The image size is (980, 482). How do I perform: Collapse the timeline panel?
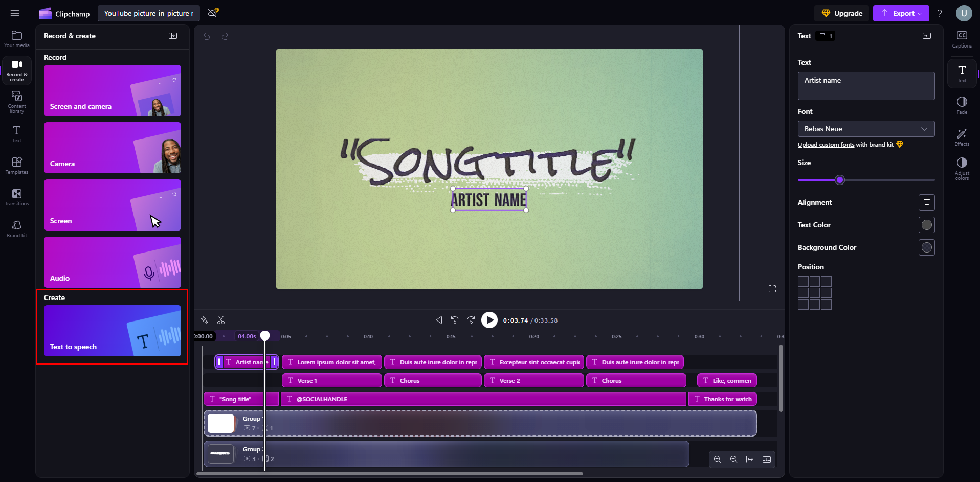767,460
